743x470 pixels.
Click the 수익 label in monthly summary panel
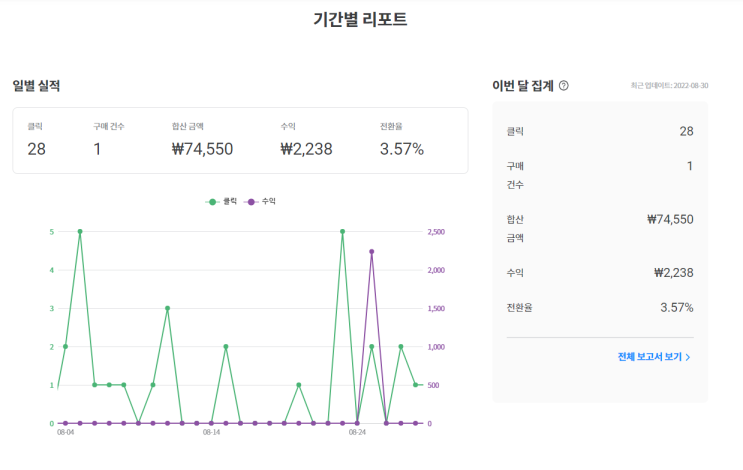tap(515, 273)
